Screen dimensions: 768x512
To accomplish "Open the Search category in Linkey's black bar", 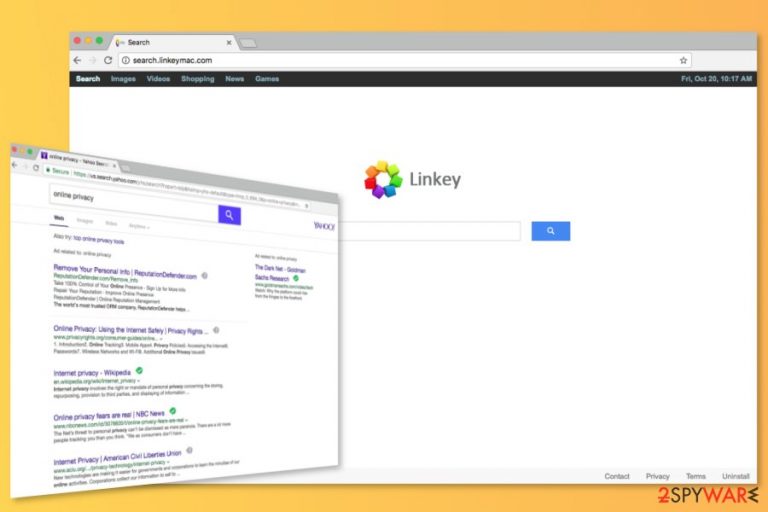I will (88, 78).
